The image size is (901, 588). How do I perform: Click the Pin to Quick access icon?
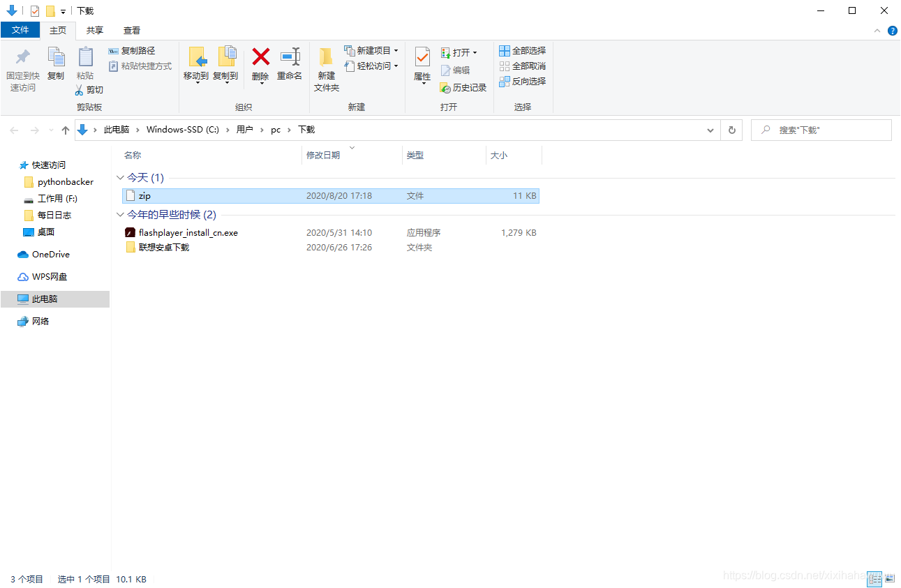(x=23, y=57)
